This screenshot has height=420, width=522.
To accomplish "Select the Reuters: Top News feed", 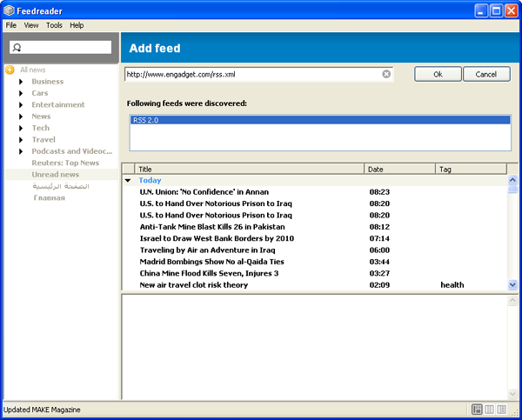I will 65,163.
